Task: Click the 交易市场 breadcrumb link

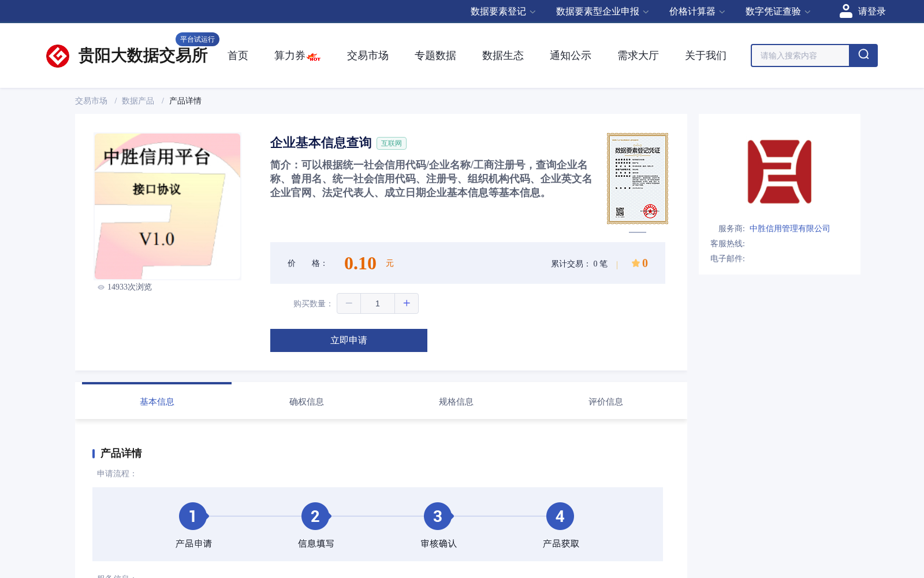Action: pos(91,101)
